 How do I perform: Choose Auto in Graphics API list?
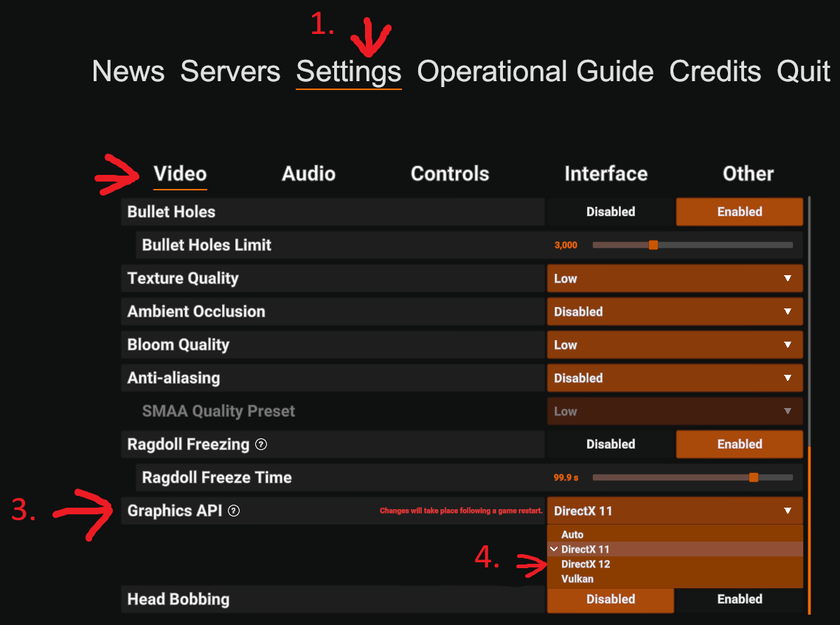point(675,534)
